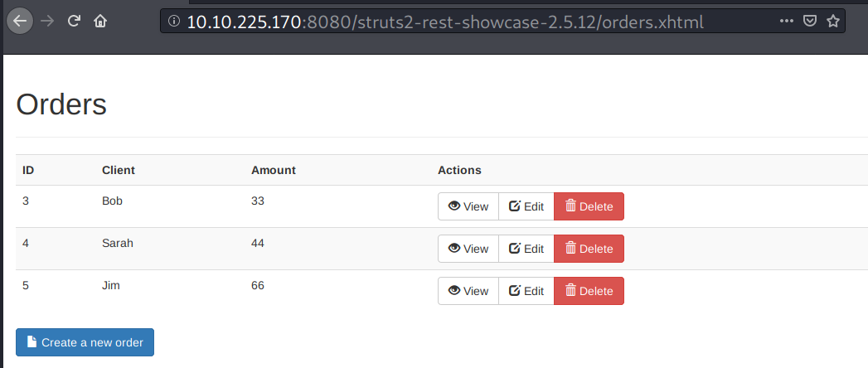The height and width of the screenshot is (368, 868).
Task: View Jim's order
Action: 468,291
